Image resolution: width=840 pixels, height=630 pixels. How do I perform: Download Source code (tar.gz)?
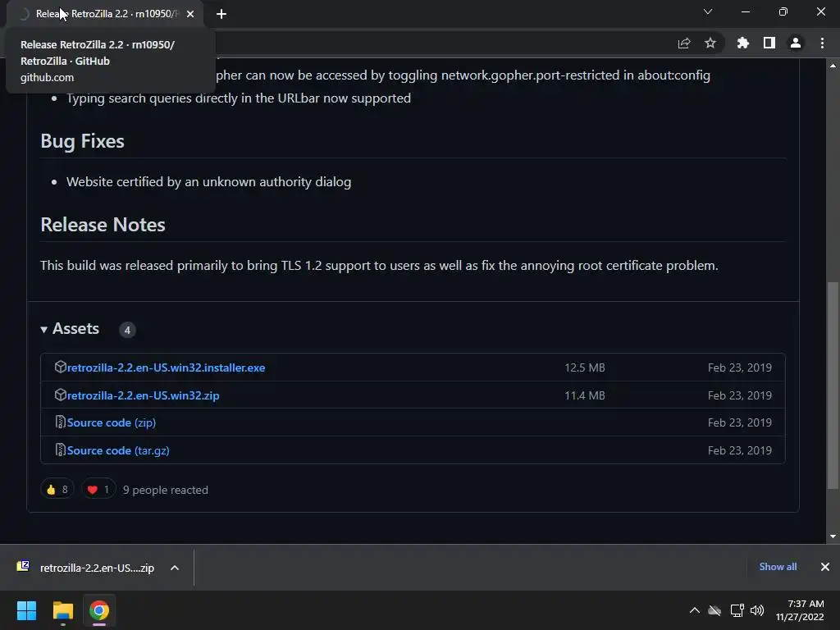click(x=118, y=450)
